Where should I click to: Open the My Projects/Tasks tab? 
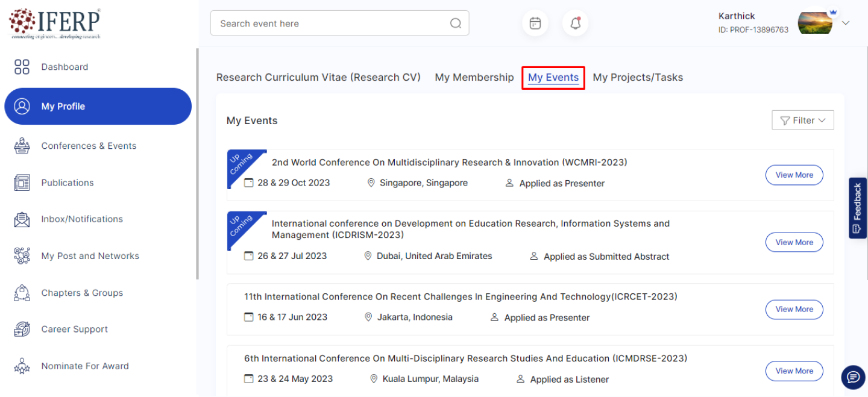638,77
